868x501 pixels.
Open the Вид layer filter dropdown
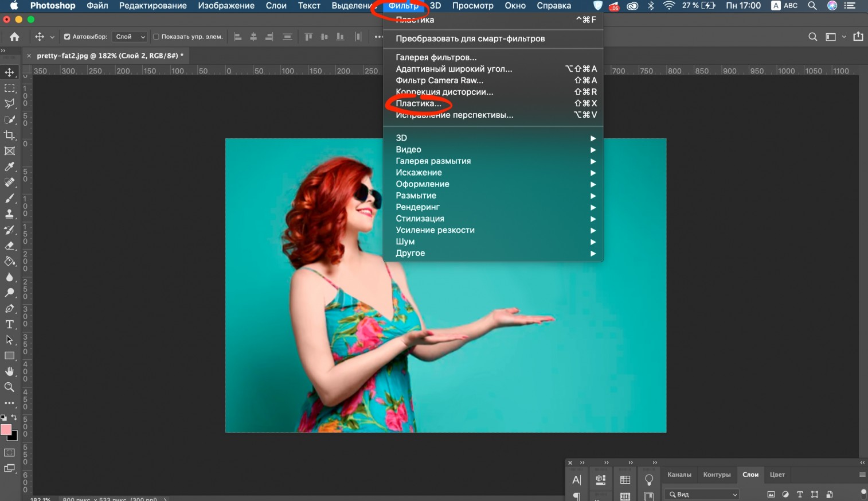coord(702,494)
